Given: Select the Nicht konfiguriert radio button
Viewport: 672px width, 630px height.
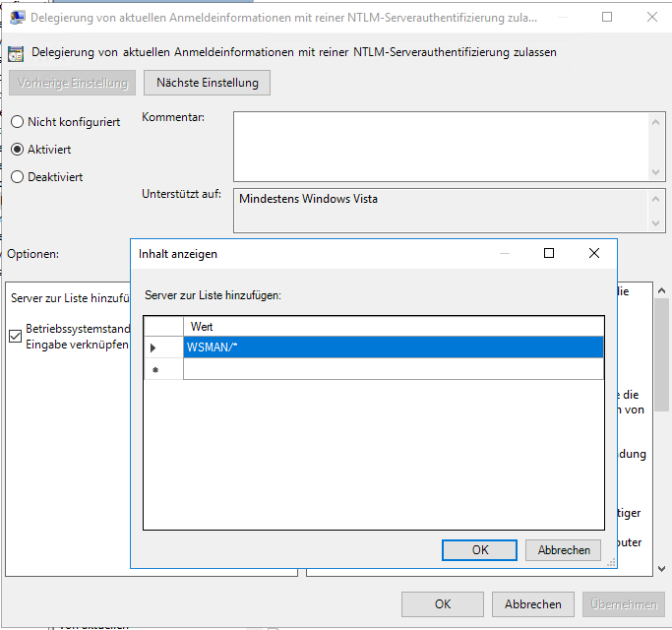Looking at the screenshot, I should tap(17, 122).
